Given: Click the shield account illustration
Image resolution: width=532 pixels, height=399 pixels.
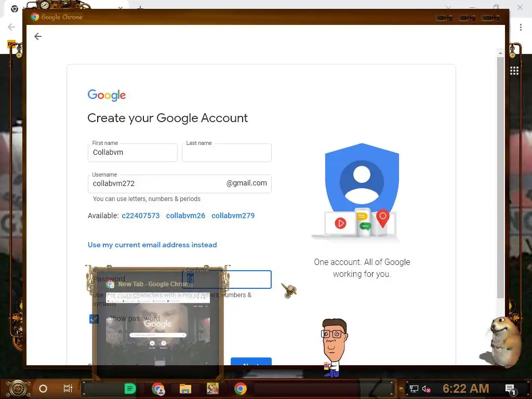Looking at the screenshot, I should click(x=362, y=191).
